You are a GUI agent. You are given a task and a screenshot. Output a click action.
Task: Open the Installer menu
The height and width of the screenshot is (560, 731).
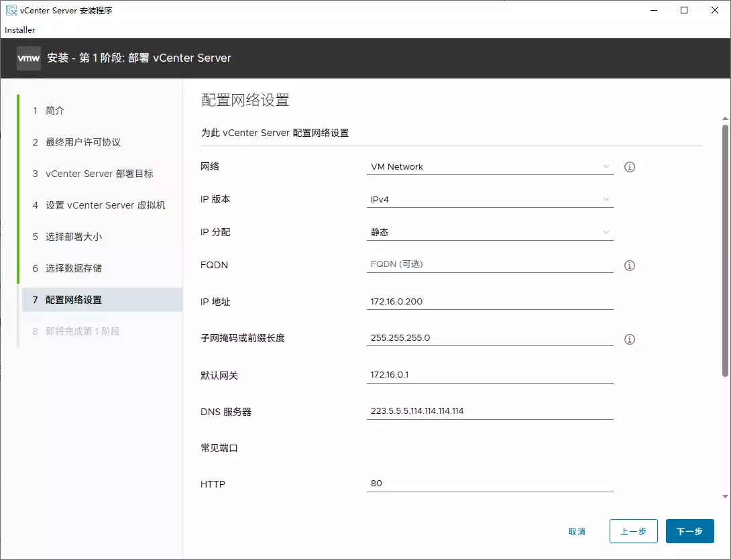20,30
